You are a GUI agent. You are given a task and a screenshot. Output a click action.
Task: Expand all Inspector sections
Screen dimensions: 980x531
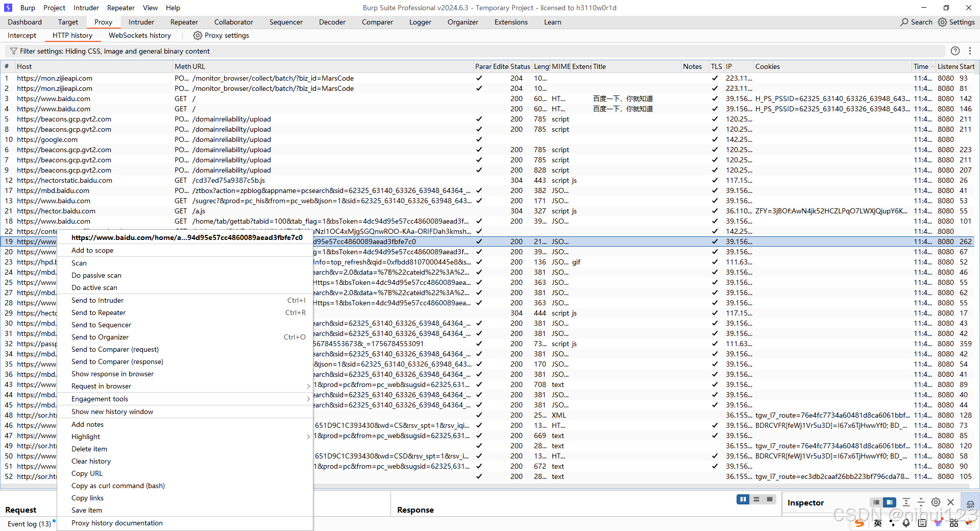point(906,502)
